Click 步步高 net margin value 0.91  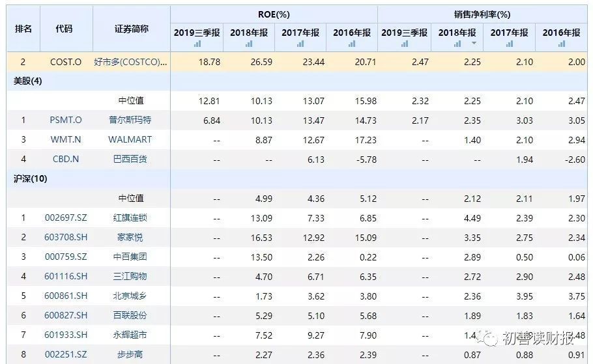pos(577,355)
